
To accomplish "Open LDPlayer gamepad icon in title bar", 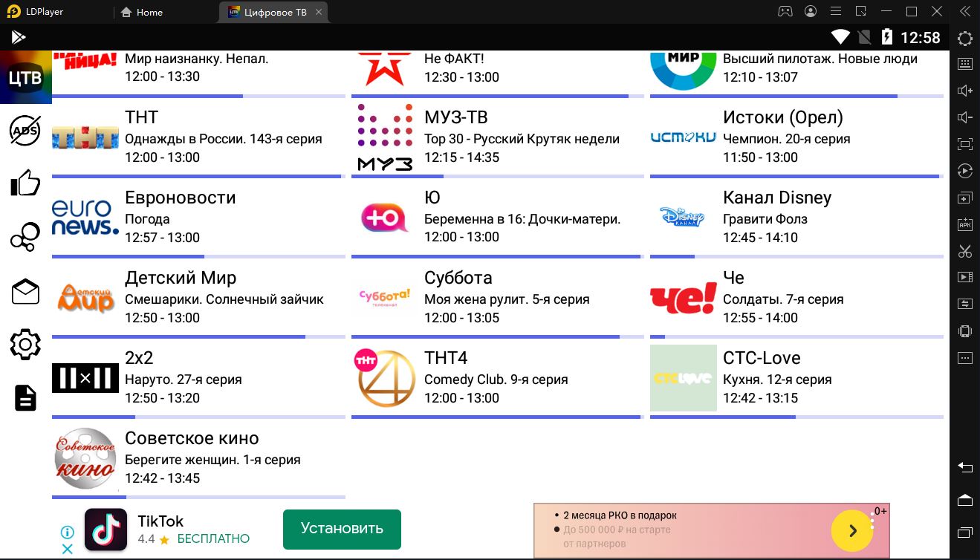I will 785,11.
